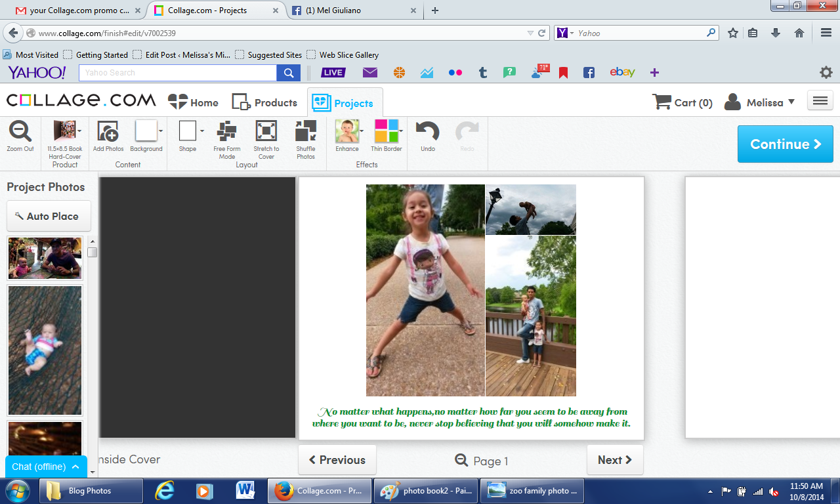Select the baby in hammock thumbnail
The width and height of the screenshot is (840, 504).
tap(45, 350)
